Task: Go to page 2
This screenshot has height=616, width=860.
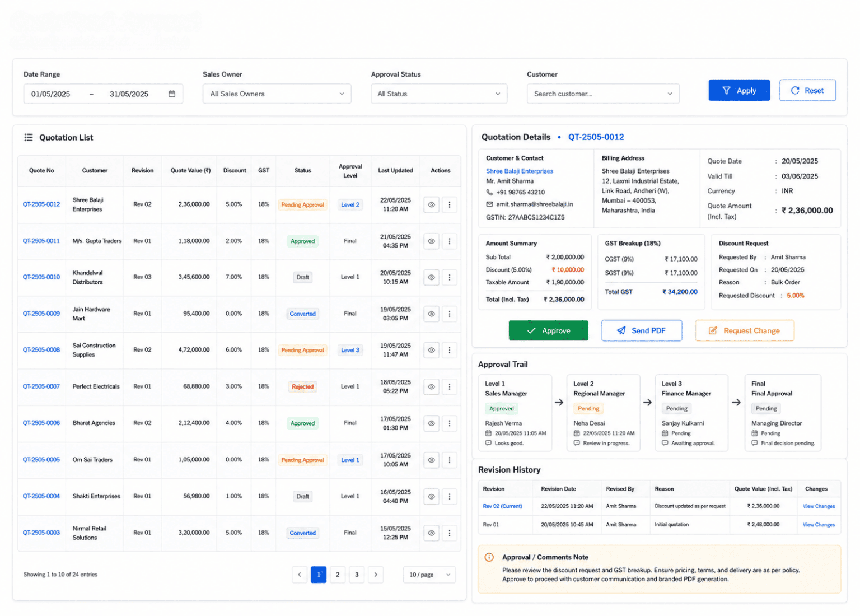Action: click(338, 575)
